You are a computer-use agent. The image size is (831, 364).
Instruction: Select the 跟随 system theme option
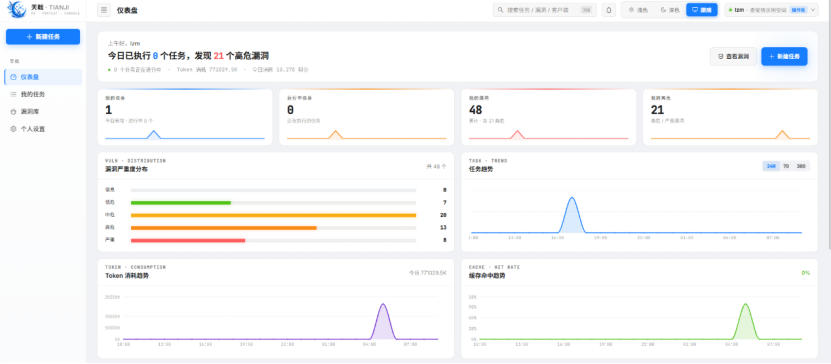click(702, 10)
